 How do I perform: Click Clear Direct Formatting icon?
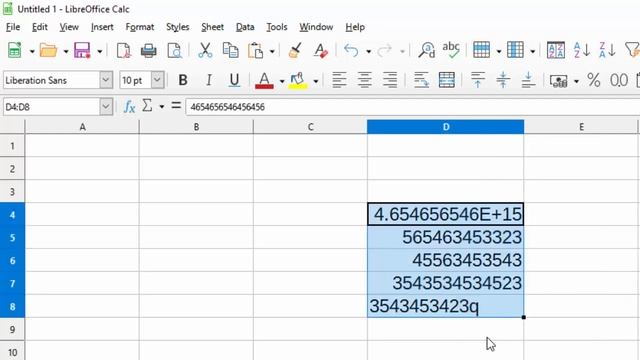click(320, 51)
